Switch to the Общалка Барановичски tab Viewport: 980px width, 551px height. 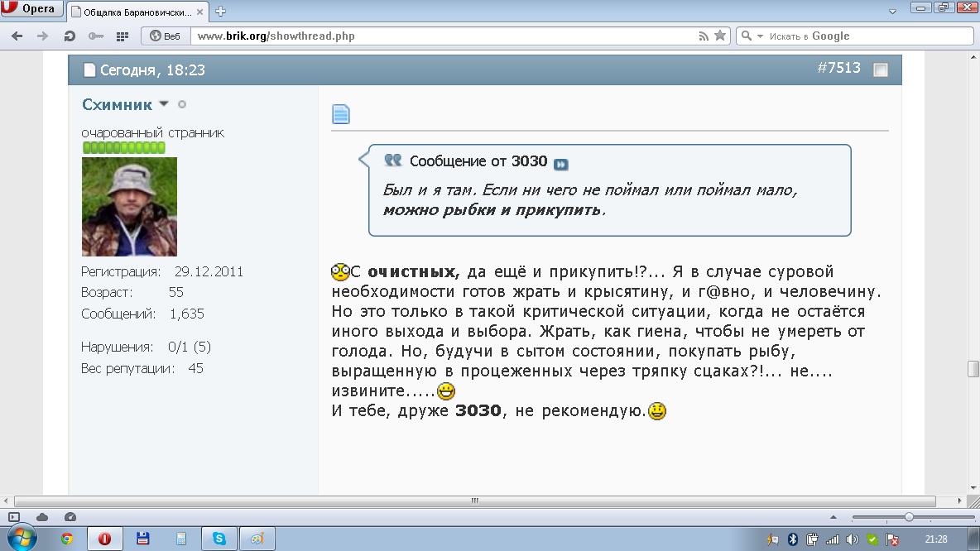(137, 12)
